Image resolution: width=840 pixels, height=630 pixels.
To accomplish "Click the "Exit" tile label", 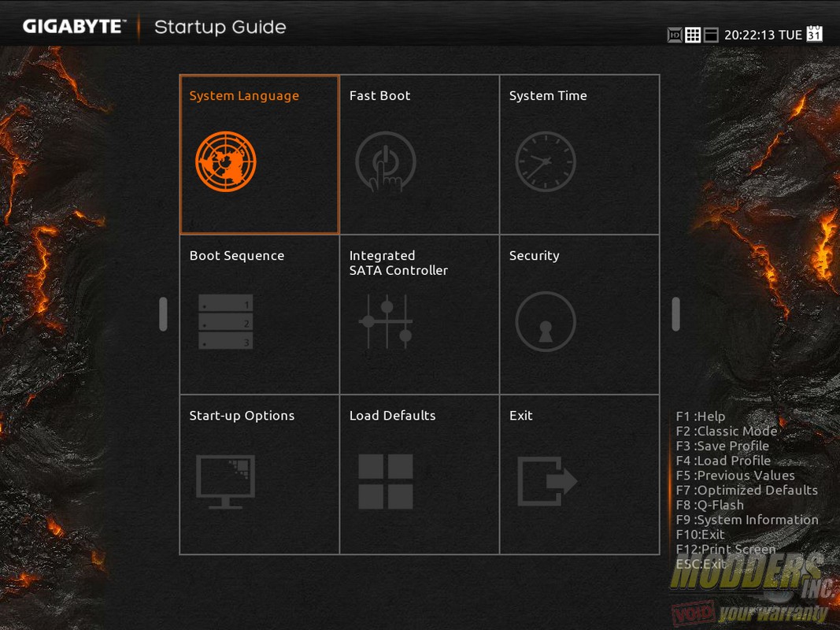I will pyautogui.click(x=520, y=416).
